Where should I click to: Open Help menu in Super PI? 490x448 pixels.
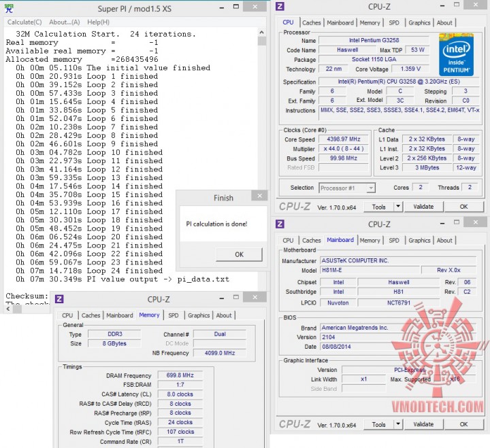click(x=98, y=22)
